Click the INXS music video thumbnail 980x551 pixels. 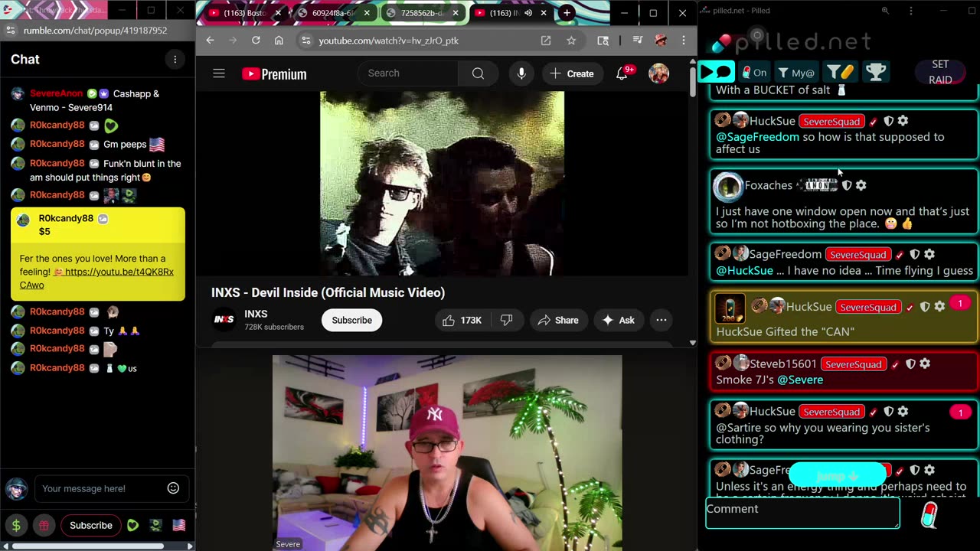442,184
